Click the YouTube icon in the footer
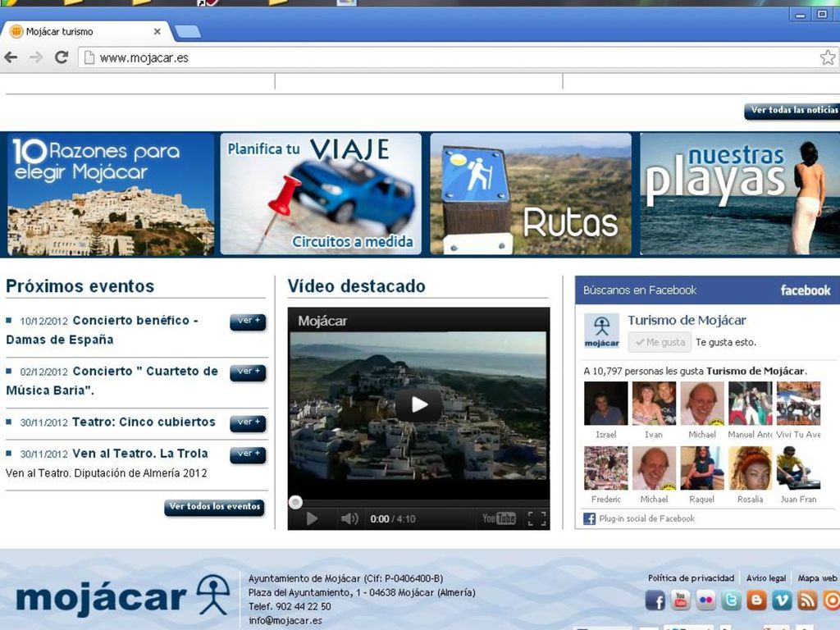Viewport: 840px width, 630px height. pos(680,600)
